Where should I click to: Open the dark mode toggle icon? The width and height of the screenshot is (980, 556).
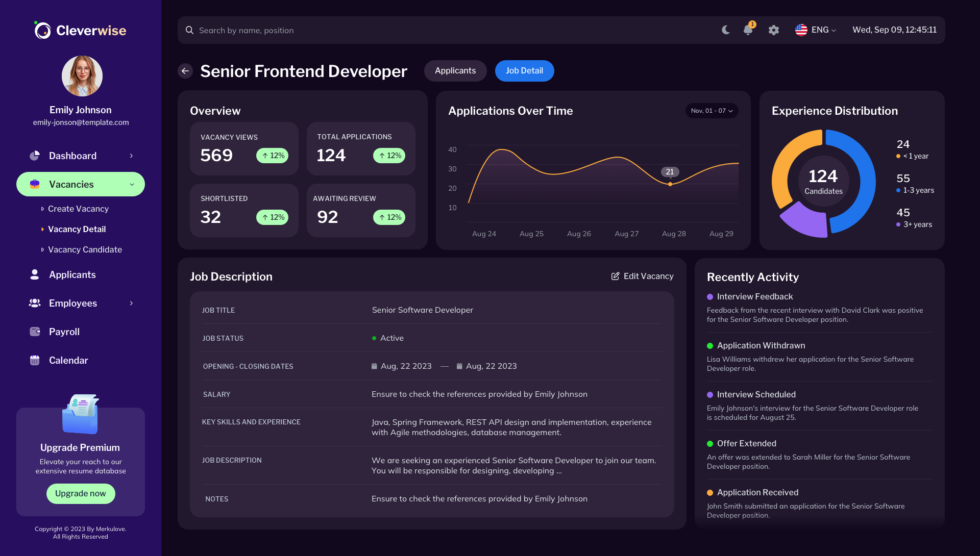click(x=725, y=30)
